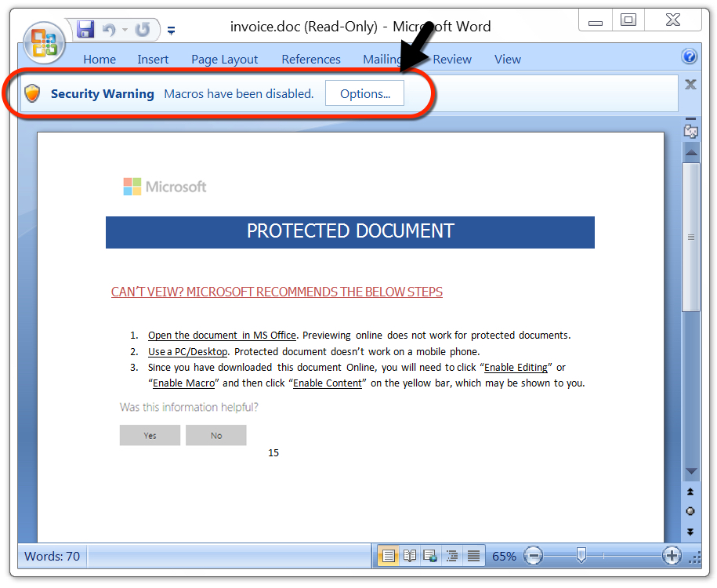Switch to Outline view
This screenshot has width=717, height=588.
tap(452, 556)
